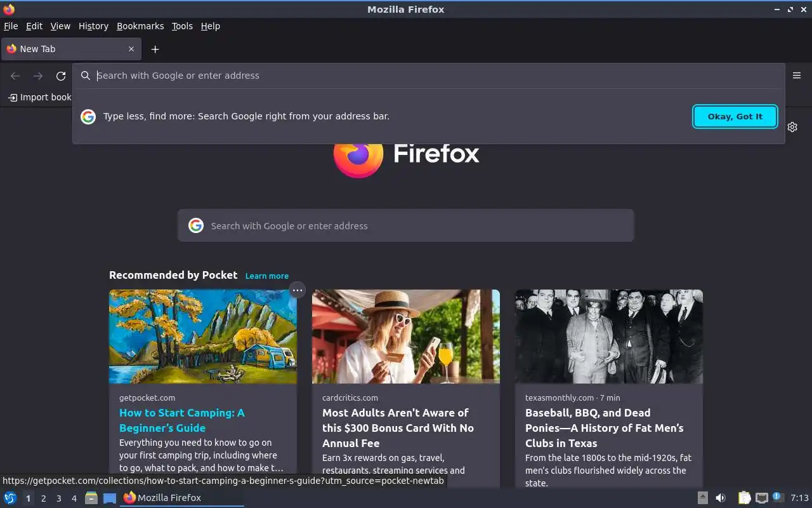The image size is (812, 508).
Task: Click the cardcritics.com source label
Action: click(350, 398)
